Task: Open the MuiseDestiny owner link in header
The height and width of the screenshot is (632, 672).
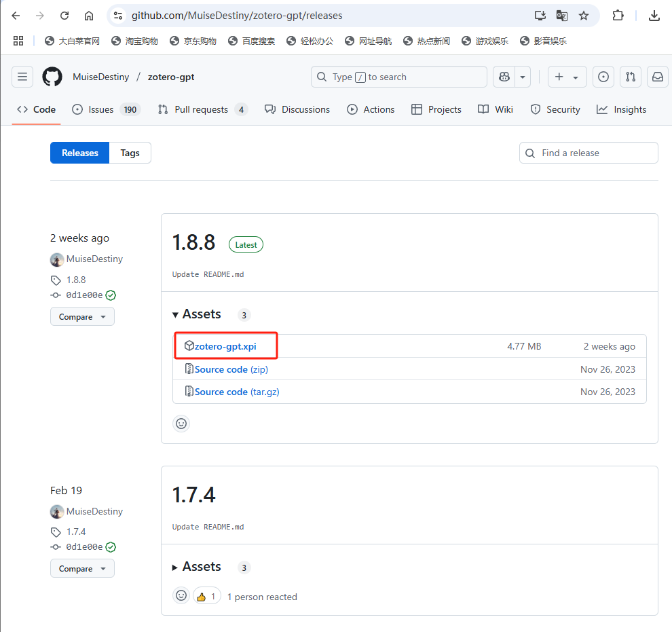Action: tap(100, 77)
